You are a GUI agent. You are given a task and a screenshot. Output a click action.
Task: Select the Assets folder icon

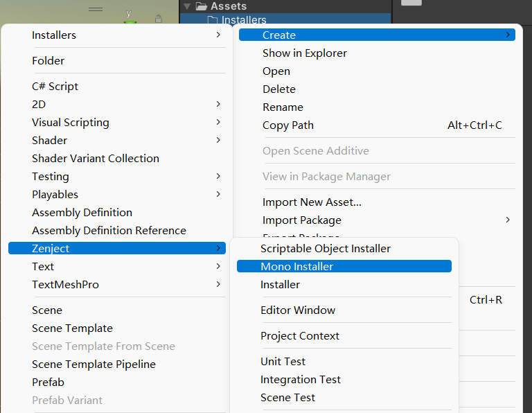(x=202, y=6)
